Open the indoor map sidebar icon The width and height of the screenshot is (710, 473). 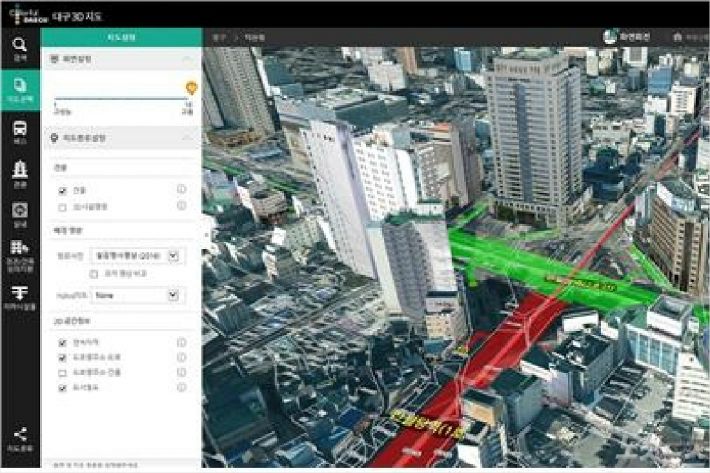20,214
